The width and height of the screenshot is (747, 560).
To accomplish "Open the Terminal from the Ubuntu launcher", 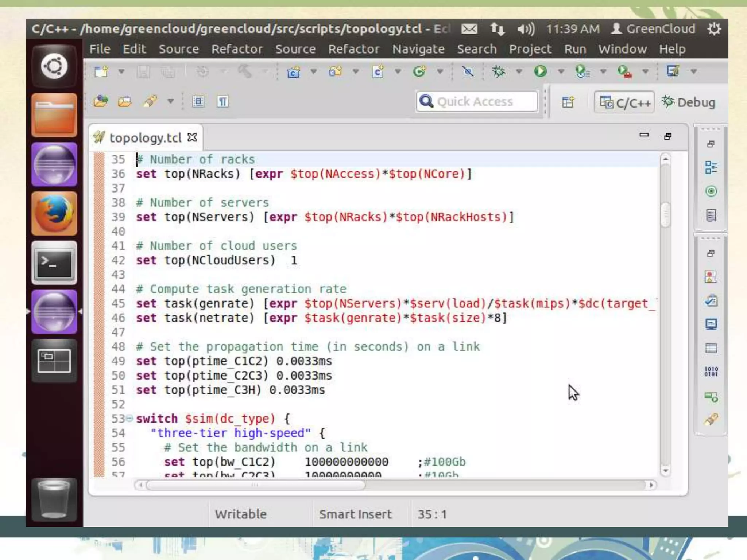I will coord(54,263).
